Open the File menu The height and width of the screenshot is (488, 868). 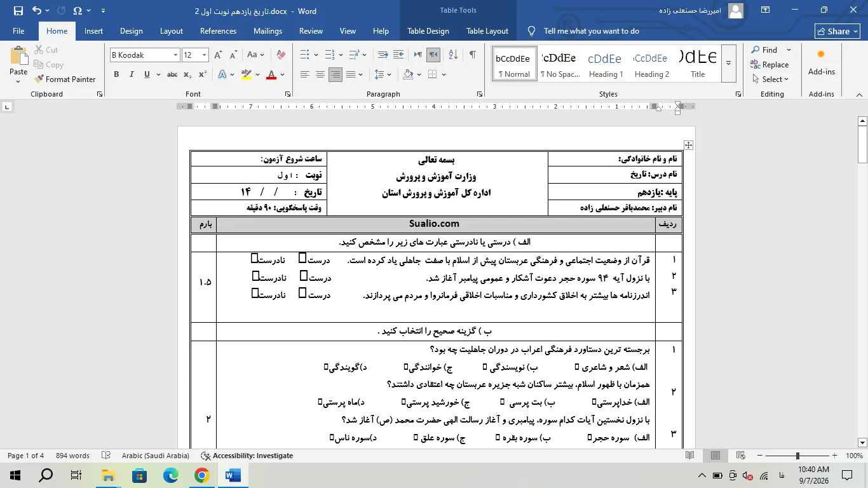(18, 31)
